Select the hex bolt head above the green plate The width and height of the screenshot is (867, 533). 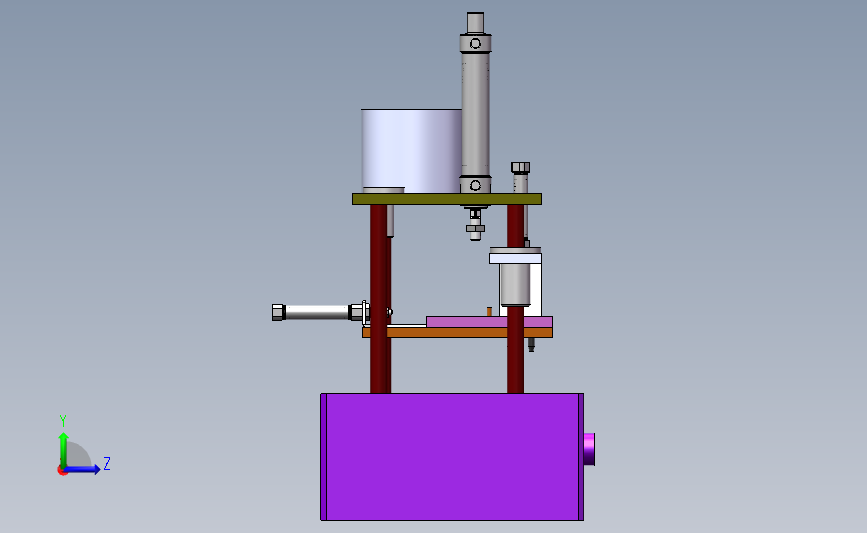click(x=521, y=168)
